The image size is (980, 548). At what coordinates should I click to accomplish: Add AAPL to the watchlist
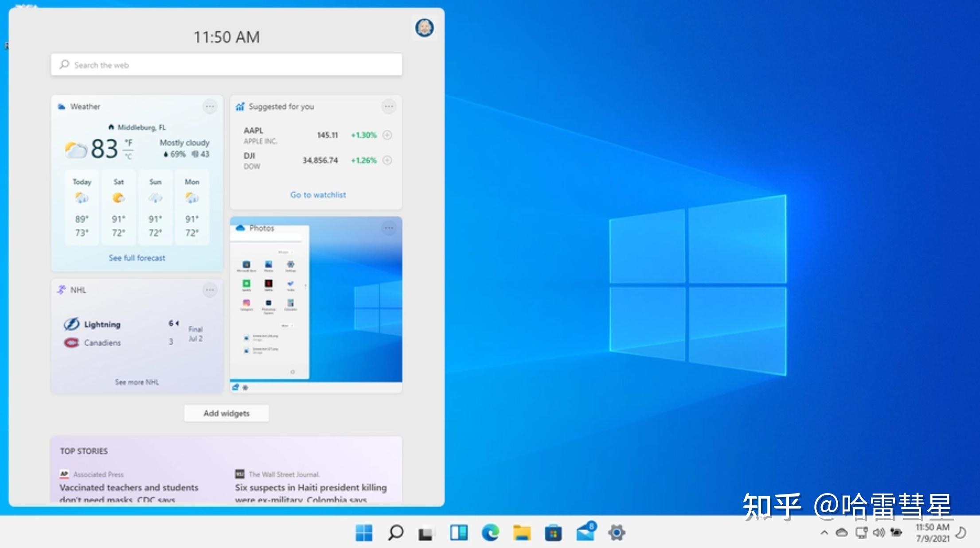point(387,135)
